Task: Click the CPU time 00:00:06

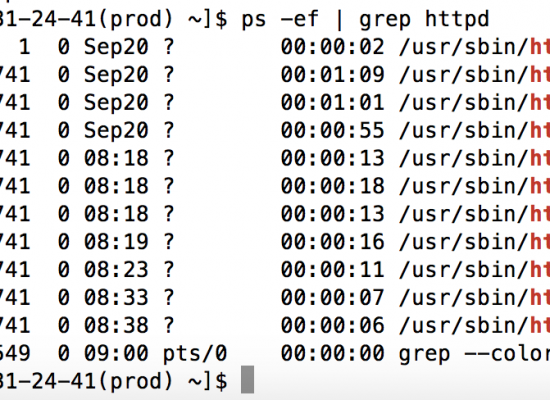Action: (x=333, y=325)
